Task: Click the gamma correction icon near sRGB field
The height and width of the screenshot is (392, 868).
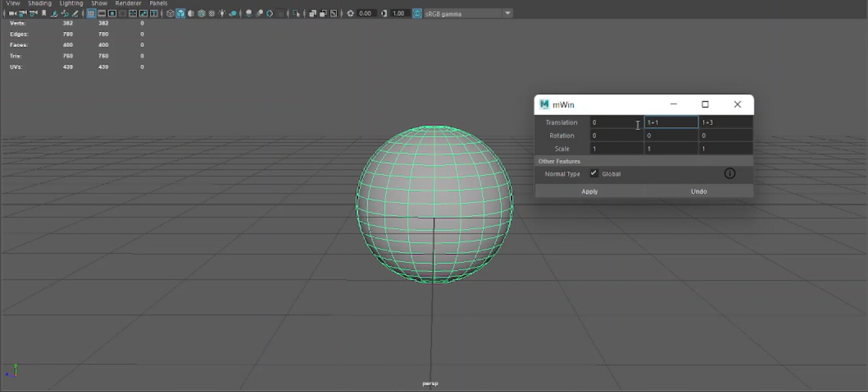Action: tap(416, 13)
